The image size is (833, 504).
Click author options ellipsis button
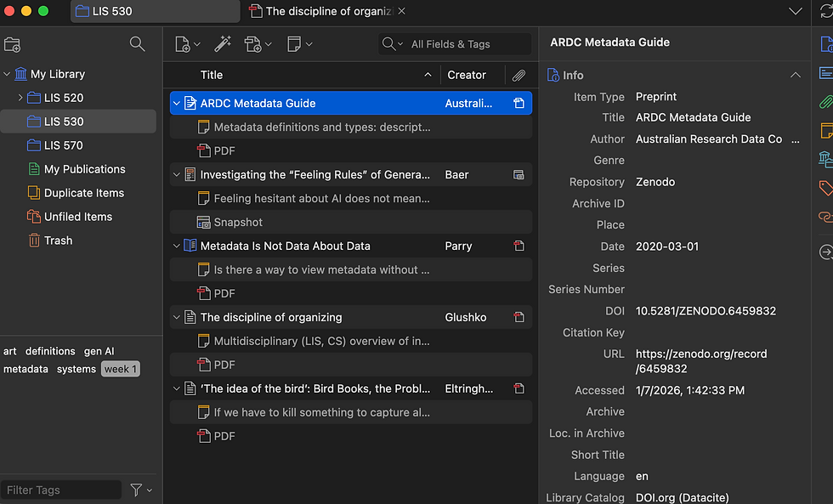796,139
